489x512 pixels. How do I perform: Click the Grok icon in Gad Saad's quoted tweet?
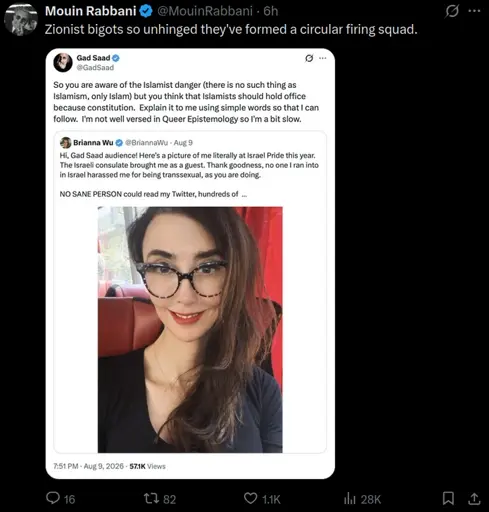pos(309,58)
